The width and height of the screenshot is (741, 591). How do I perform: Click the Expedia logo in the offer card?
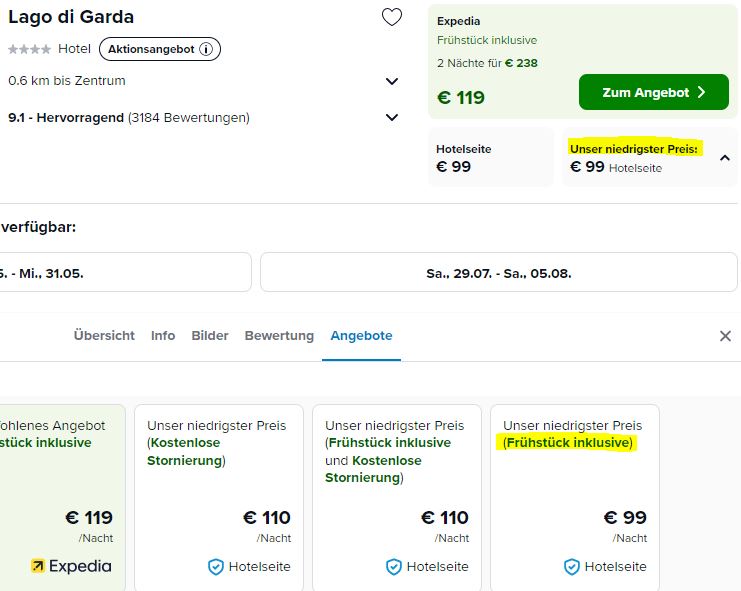point(71,566)
